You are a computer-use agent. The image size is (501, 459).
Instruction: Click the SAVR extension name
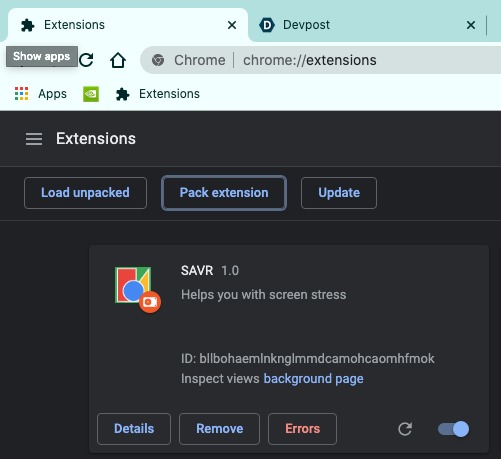tap(197, 270)
